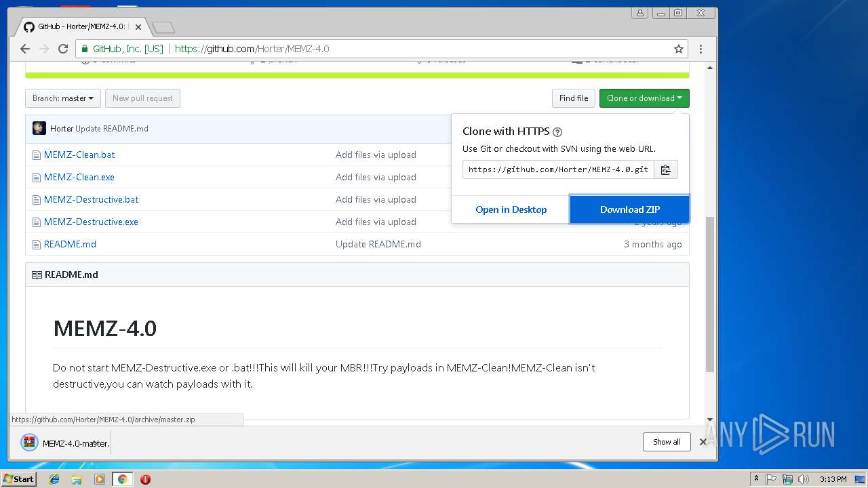Open the MEMZ-Destructive.exe file
This screenshot has width=868, height=488.
click(91, 222)
